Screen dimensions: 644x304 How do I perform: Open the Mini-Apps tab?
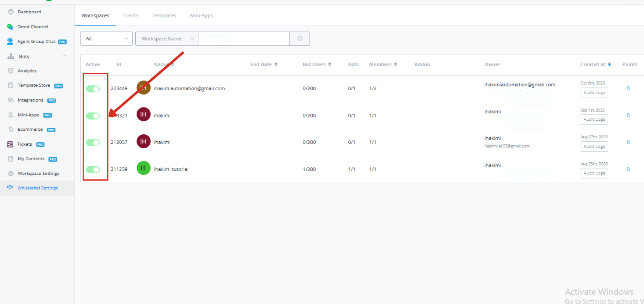coord(201,16)
